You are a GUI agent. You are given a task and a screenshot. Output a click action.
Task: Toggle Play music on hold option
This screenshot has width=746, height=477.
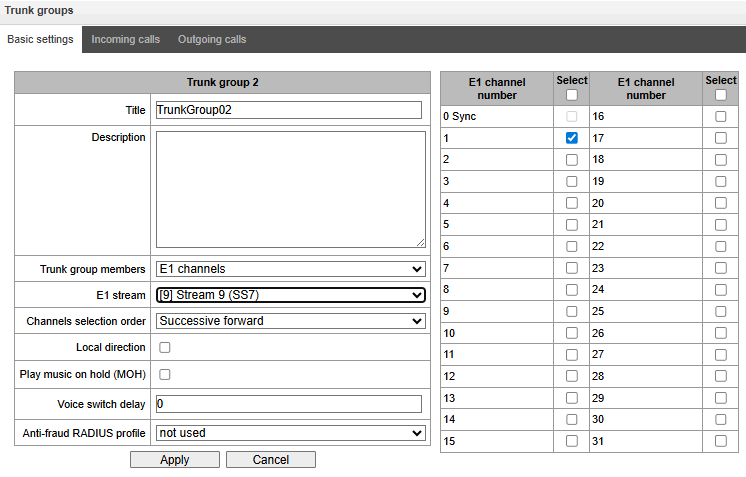pos(165,374)
